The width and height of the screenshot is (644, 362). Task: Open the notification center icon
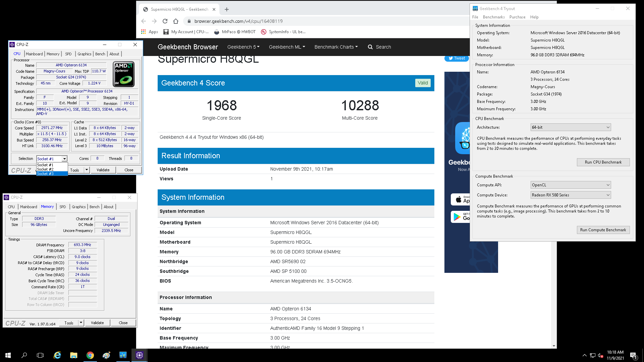633,355
